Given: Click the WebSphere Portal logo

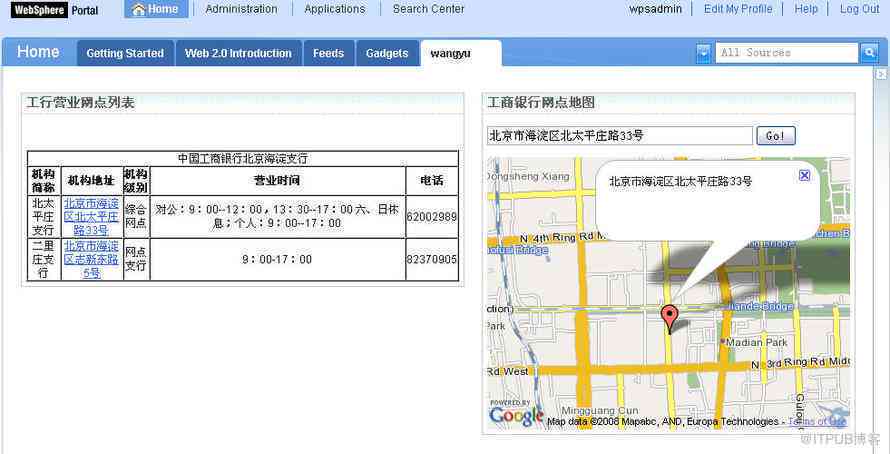Looking at the screenshot, I should tap(54, 10).
